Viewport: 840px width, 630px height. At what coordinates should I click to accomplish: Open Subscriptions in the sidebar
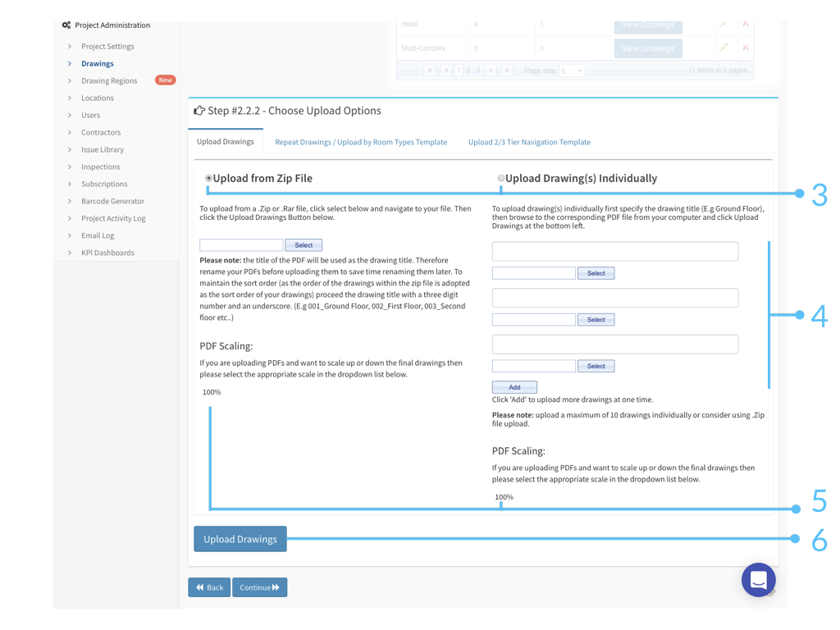click(x=104, y=184)
